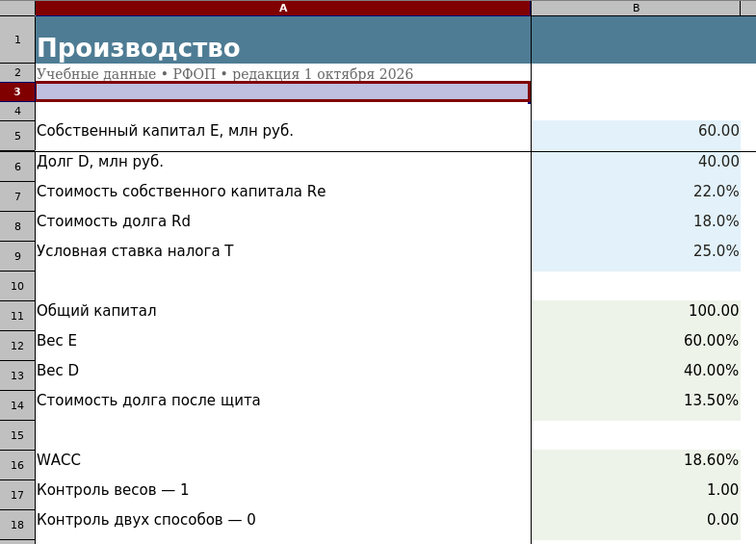Click the 'WACC' label cell

click(283, 465)
